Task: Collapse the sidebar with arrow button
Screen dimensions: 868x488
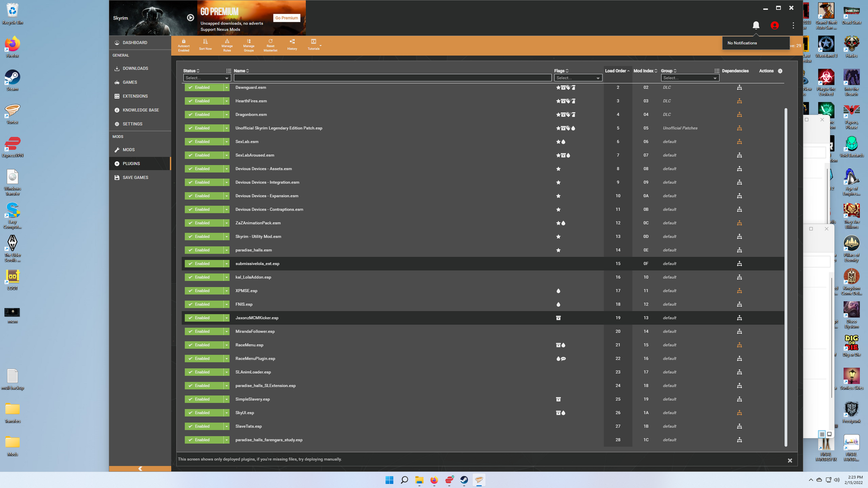Action: point(140,469)
